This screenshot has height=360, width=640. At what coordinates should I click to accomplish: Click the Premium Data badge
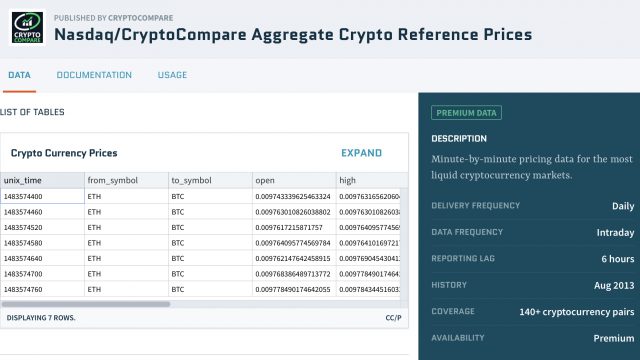point(466,113)
